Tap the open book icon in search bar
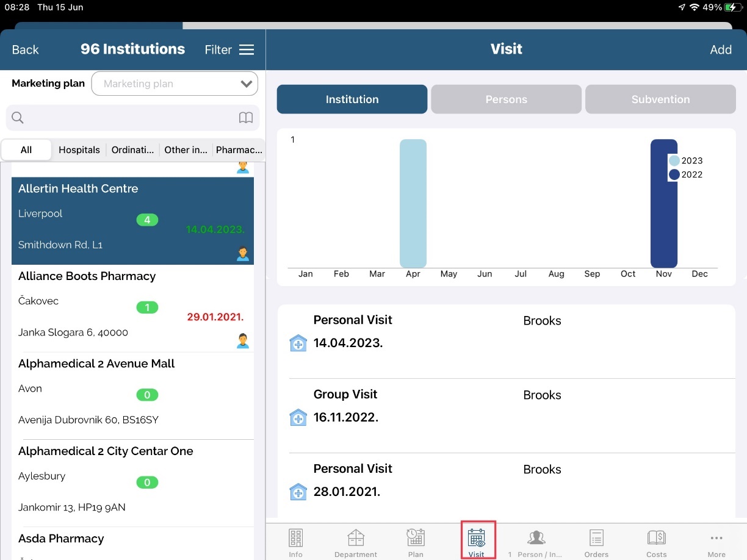747x560 pixels. coord(246,118)
